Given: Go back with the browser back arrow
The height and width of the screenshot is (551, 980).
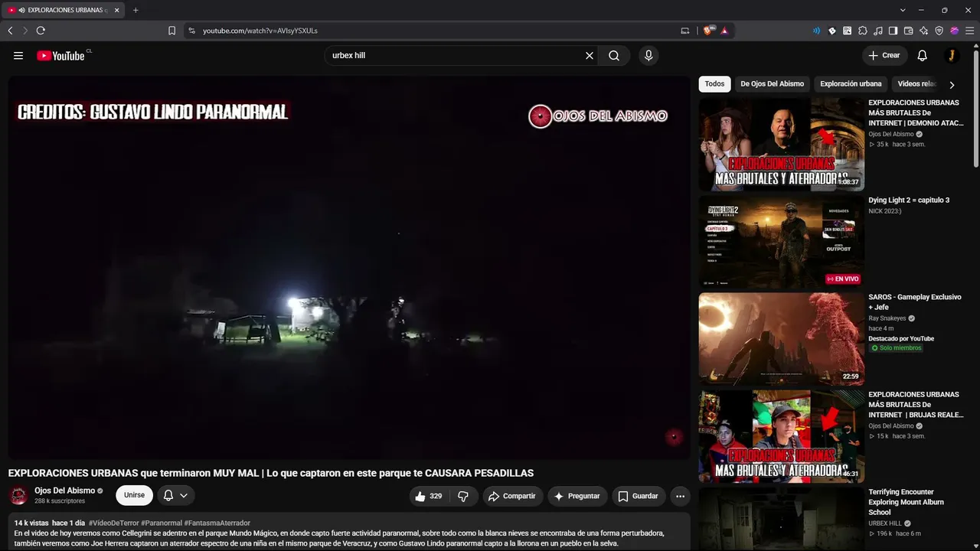Looking at the screenshot, I should 10,31.
